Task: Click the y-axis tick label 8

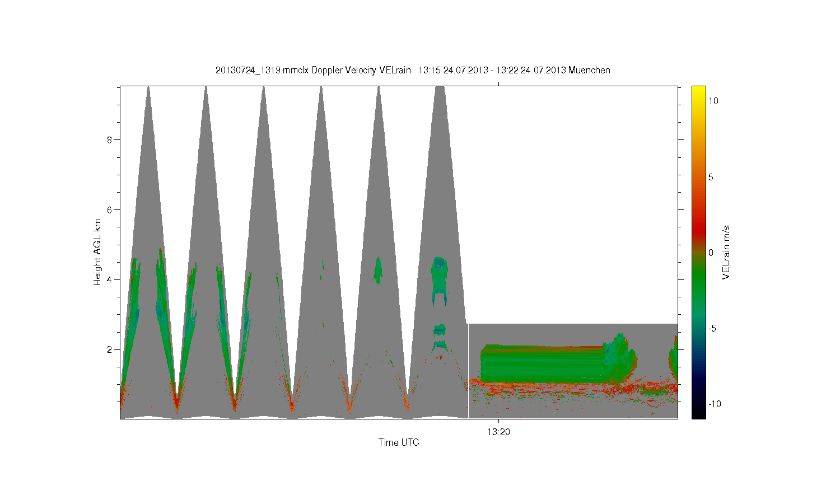Action: 110,139
